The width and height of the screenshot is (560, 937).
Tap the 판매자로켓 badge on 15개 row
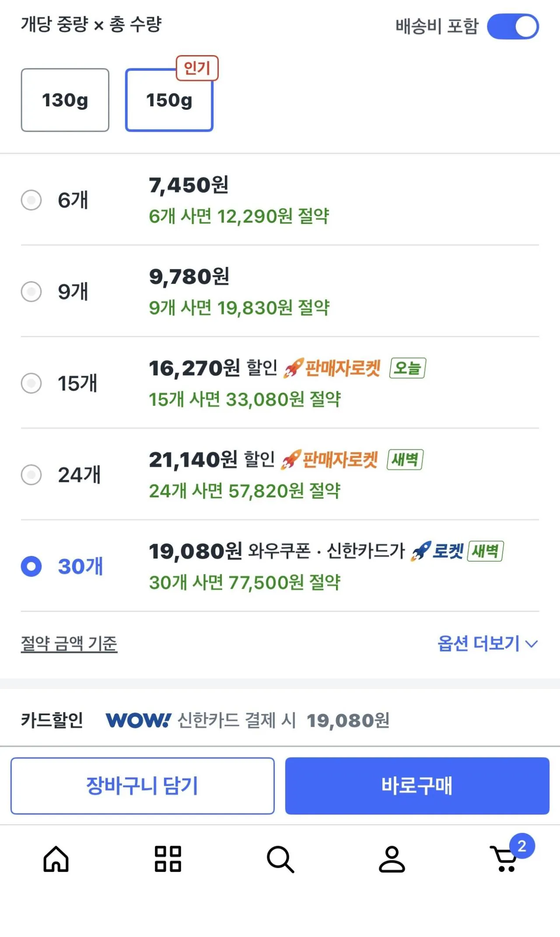pos(333,368)
